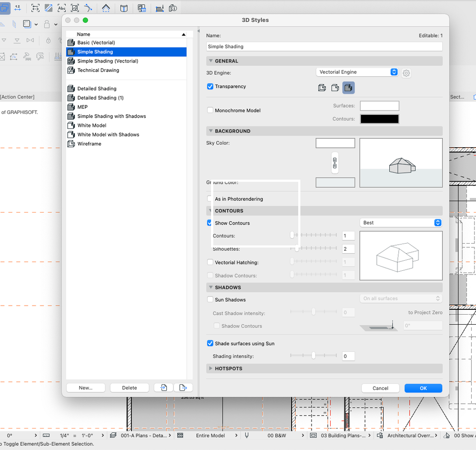Click the 3D Engine settings gear icon
The image size is (476, 450).
406,72
